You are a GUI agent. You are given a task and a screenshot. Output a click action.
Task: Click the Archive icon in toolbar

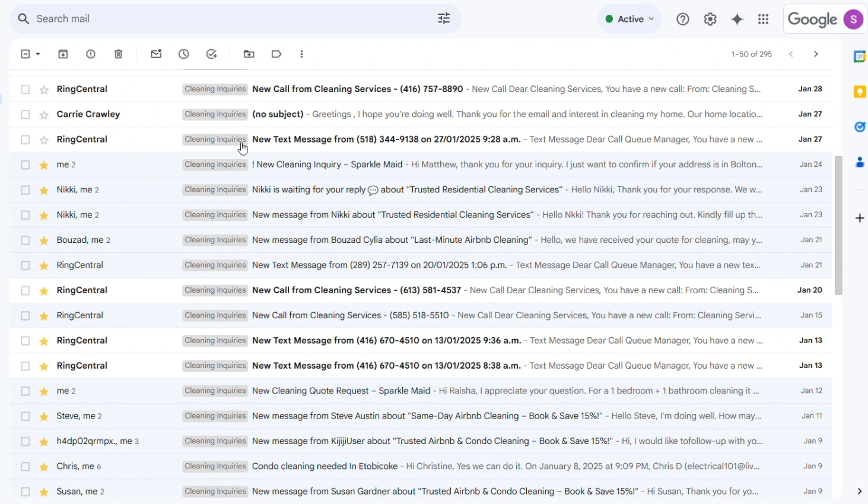pos(63,54)
